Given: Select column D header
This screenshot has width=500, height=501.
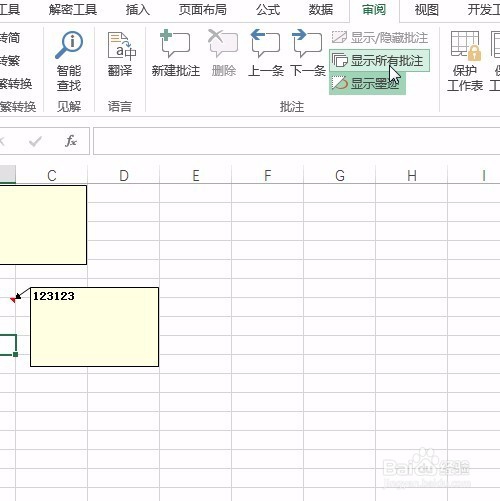Looking at the screenshot, I should click(124, 175).
